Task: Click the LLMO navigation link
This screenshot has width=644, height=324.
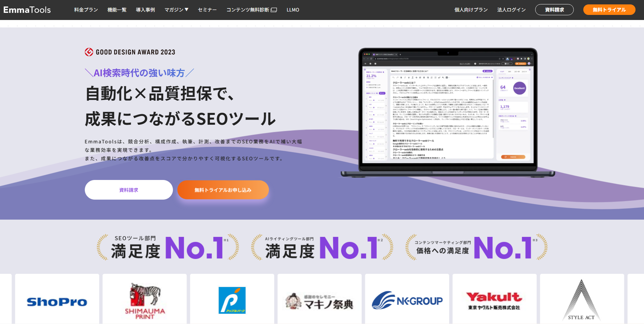Action: coord(293,10)
